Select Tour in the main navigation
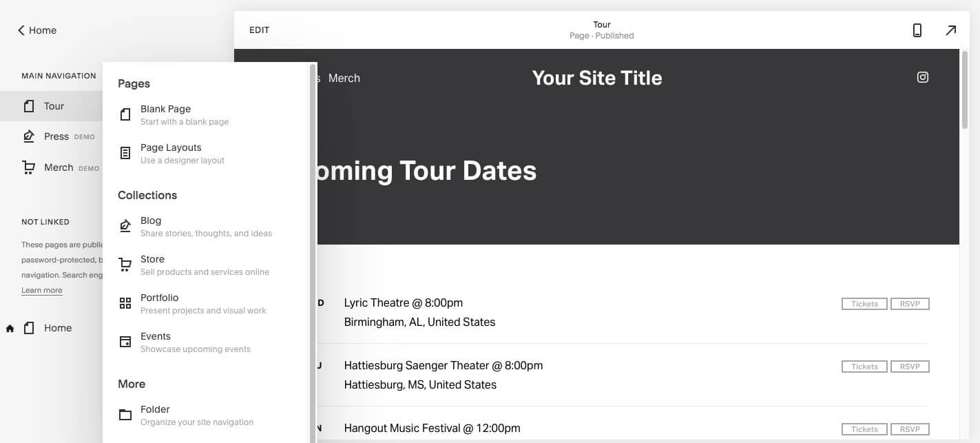This screenshot has width=980, height=443. point(54,105)
